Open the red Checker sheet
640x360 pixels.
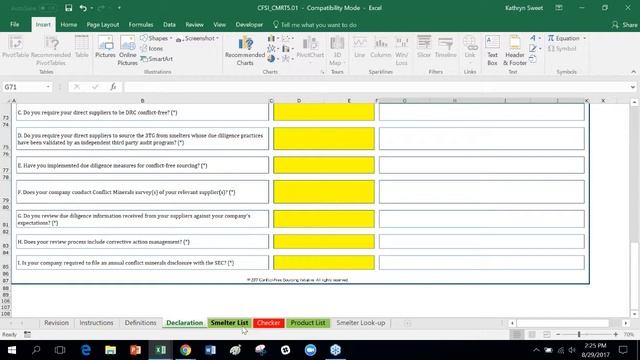(269, 322)
